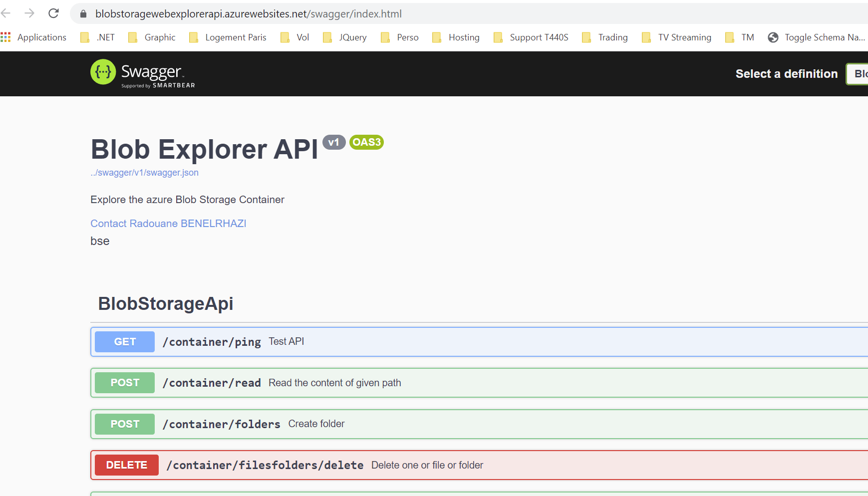This screenshot has width=868, height=496.
Task: Click the Applications grid icon
Action: point(6,37)
